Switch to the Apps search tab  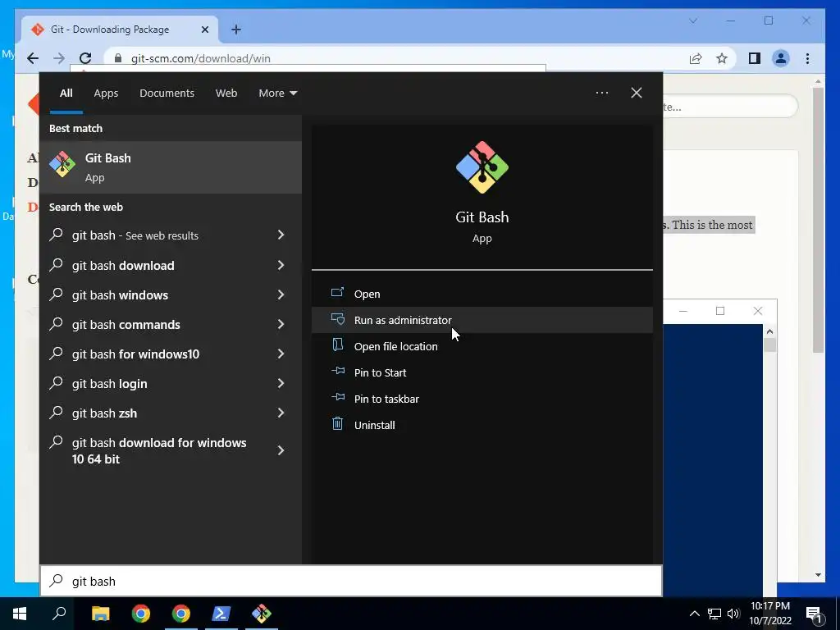coord(106,94)
